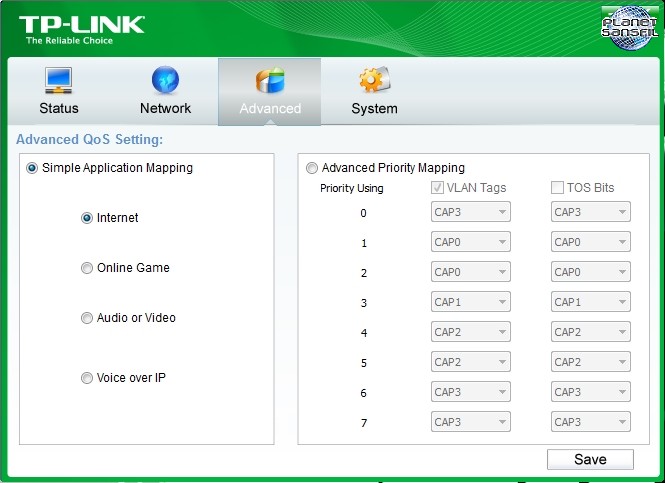Open VLAN Tags dropdown for priority 7
The height and width of the screenshot is (483, 665).
pos(471,422)
